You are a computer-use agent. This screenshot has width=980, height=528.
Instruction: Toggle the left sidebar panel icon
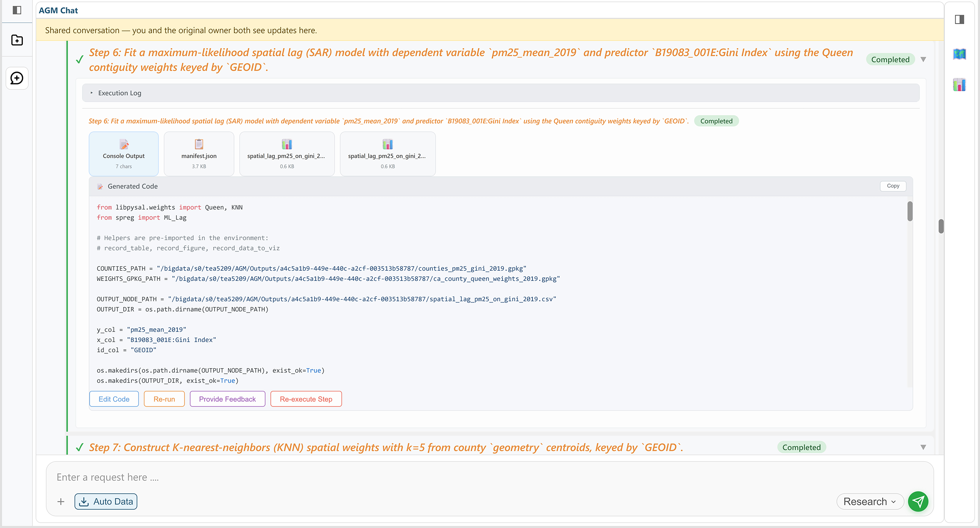point(17,10)
